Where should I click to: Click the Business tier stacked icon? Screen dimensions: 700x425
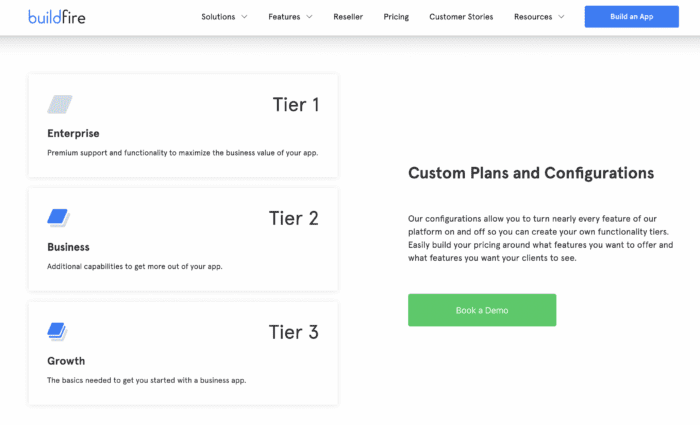(x=58, y=218)
